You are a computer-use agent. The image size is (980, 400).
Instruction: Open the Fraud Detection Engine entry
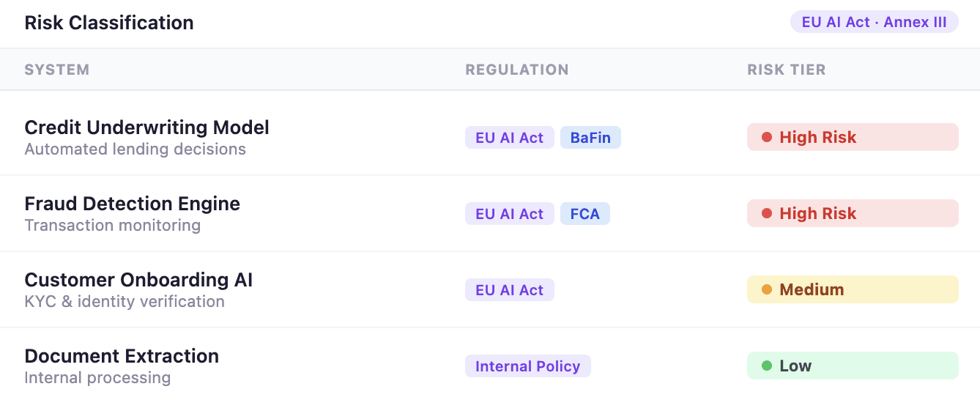(x=132, y=204)
